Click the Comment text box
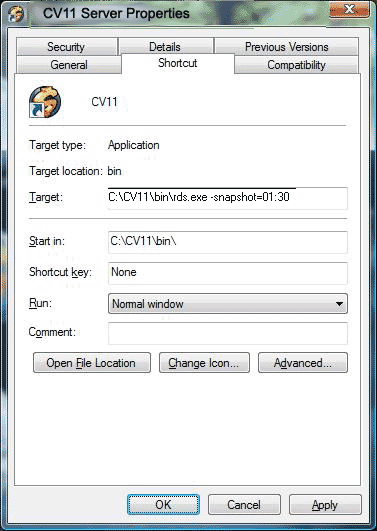 (228, 333)
